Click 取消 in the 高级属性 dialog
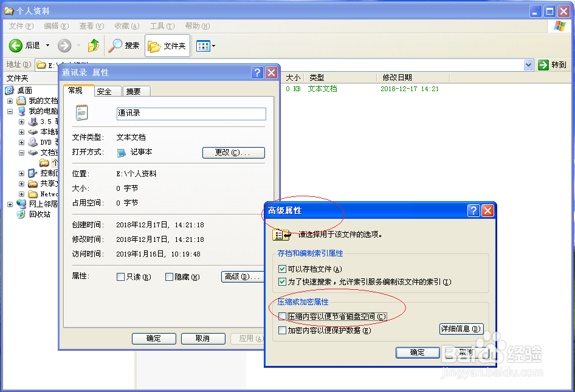 point(467,352)
